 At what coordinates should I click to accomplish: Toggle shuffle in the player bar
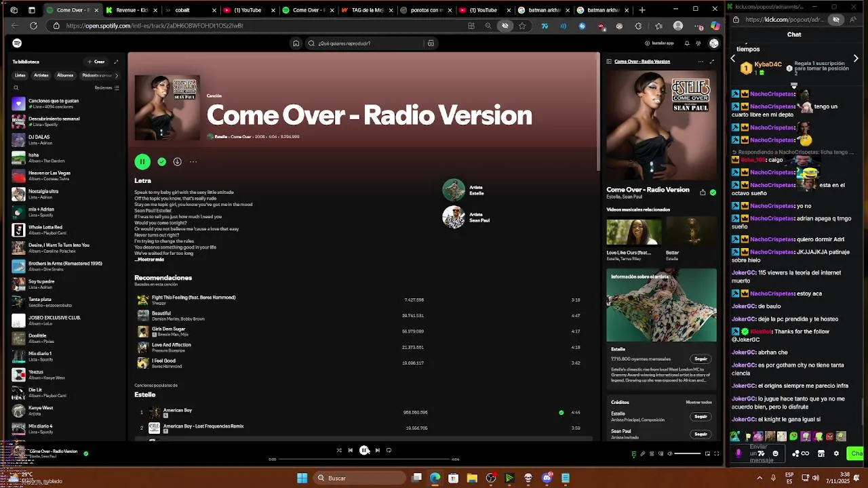point(339,450)
